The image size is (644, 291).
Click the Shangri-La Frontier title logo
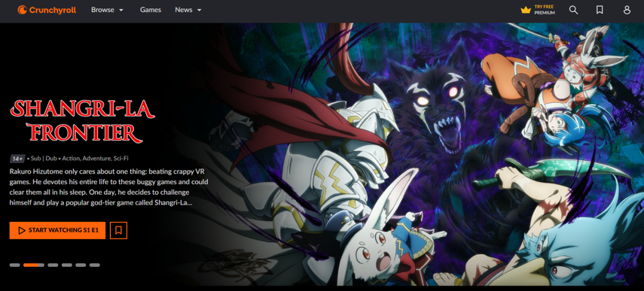tap(82, 121)
